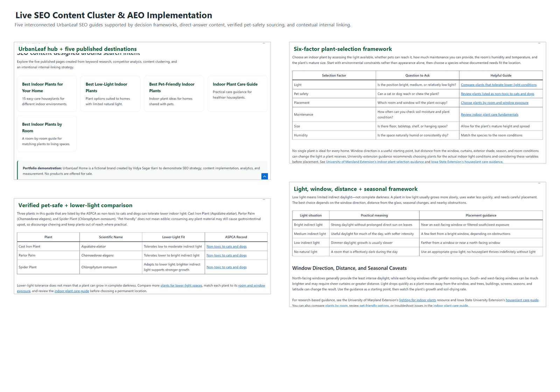Open the Cast Iron Plant row's Non-toxic link

pyautogui.click(x=226, y=246)
